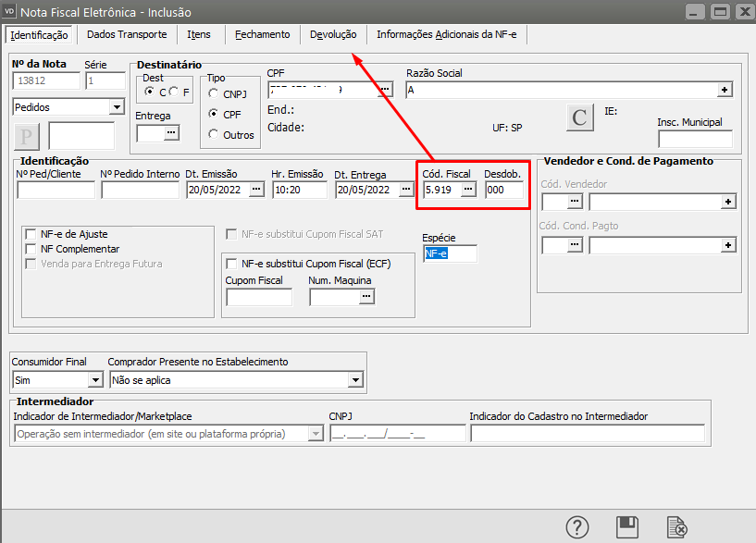756x543 pixels.
Task: Check the NF-e de Ajuste checkbox
Action: click(x=31, y=235)
